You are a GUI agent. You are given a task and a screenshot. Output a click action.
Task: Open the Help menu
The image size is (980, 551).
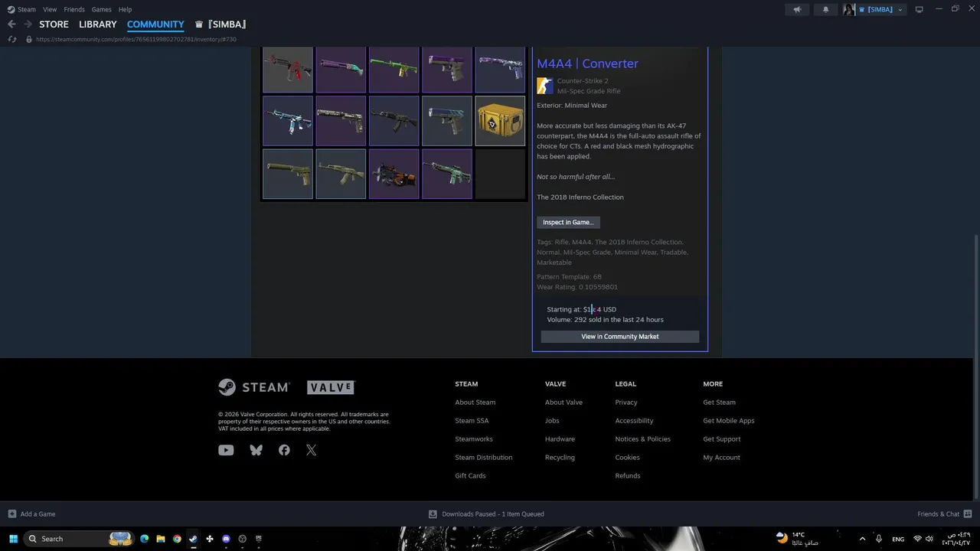[x=125, y=9]
